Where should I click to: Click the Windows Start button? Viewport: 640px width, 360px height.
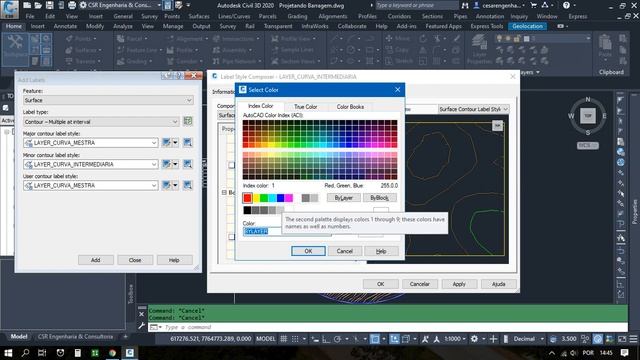[x=8, y=353]
